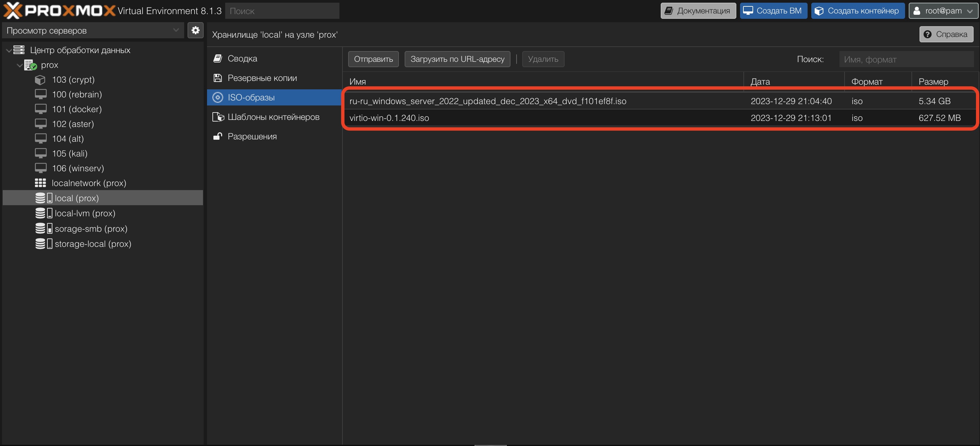Image resolution: width=980 pixels, height=446 pixels.
Task: Click the storage icon for sorage-smb (prox)
Action: [44, 228]
